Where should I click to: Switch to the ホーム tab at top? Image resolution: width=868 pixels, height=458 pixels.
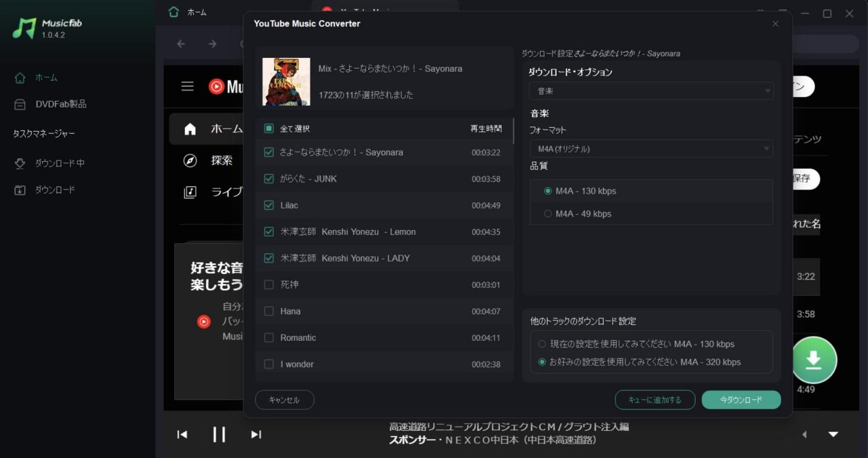[188, 12]
